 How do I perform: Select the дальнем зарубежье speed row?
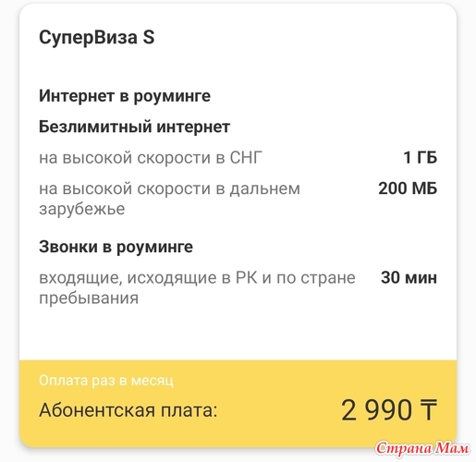(238, 199)
